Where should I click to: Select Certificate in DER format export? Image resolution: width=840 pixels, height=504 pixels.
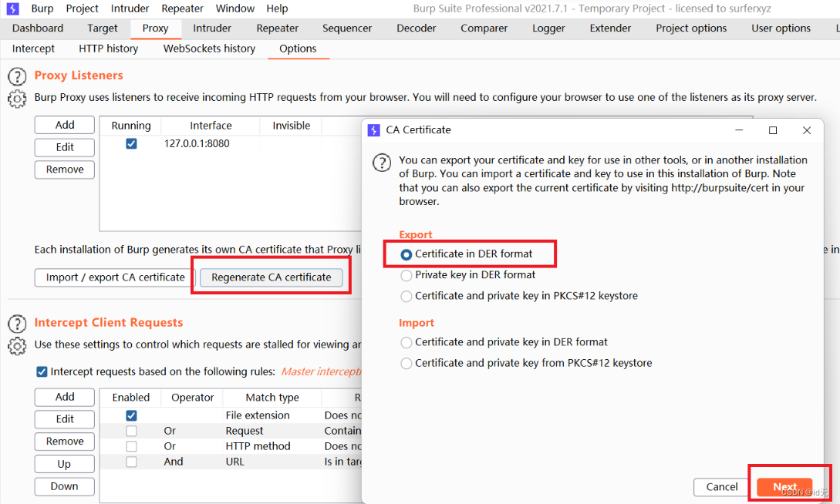[x=407, y=254]
